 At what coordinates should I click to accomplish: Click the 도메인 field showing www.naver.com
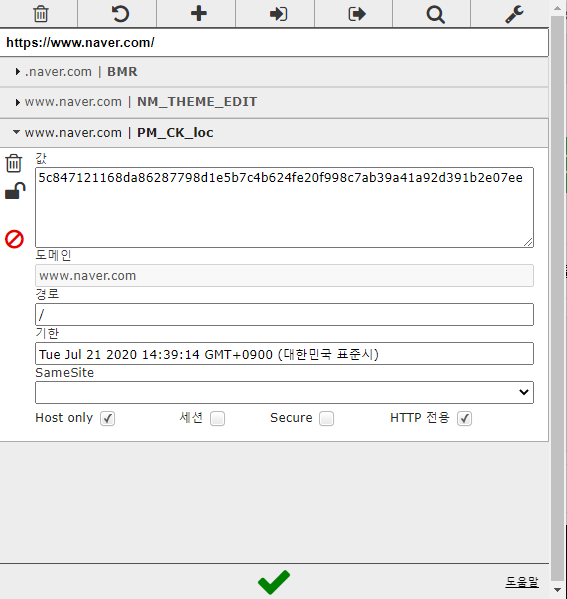pos(284,275)
